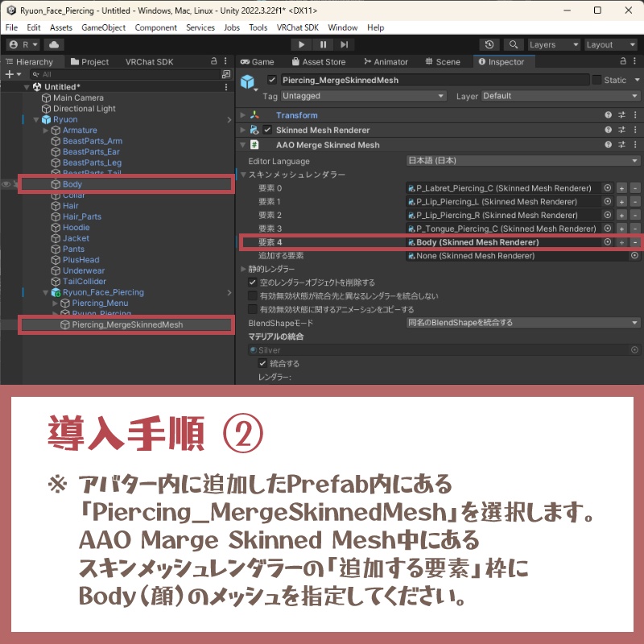
Task: Expand the 静的レンダラー section
Action: tap(243, 269)
